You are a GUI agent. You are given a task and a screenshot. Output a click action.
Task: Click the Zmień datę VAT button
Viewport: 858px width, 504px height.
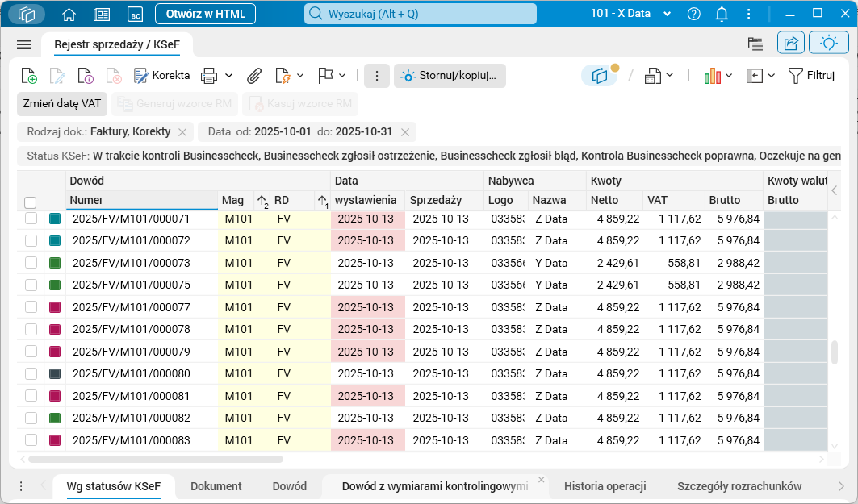point(62,103)
